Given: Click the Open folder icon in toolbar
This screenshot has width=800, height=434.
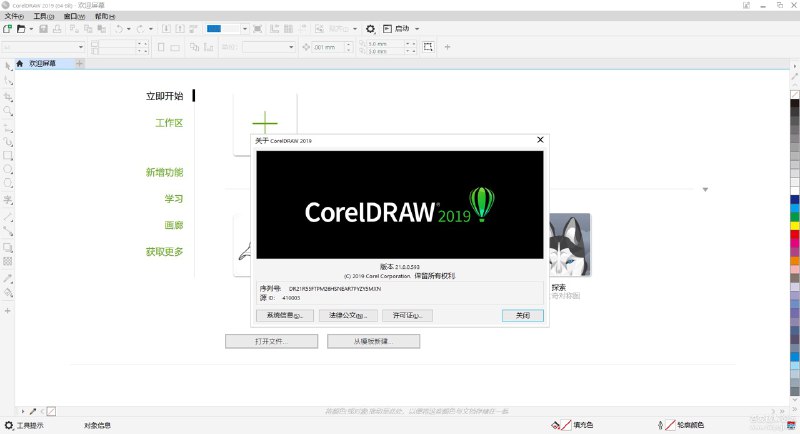Looking at the screenshot, I should pos(21,30).
